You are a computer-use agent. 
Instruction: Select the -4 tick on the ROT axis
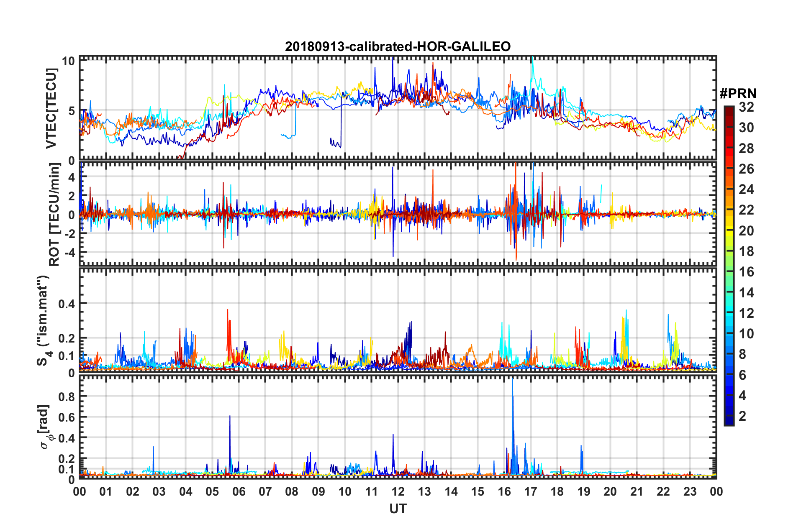pos(70,253)
